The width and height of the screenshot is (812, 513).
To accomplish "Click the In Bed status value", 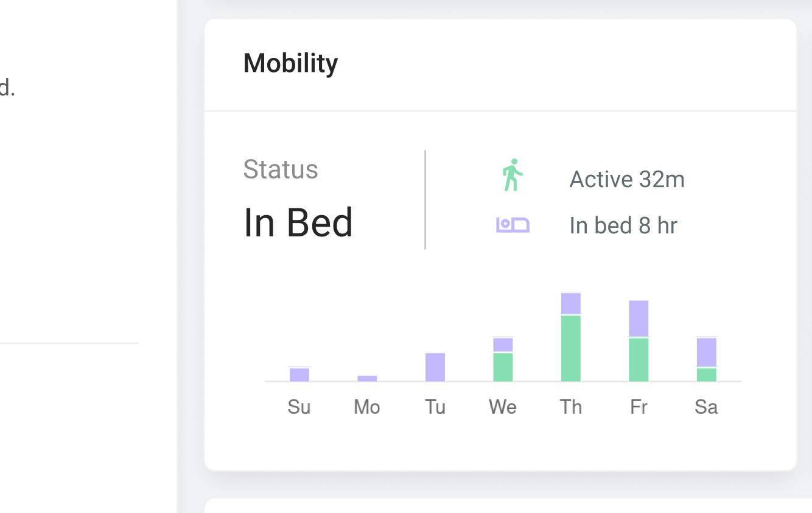I will 298,222.
